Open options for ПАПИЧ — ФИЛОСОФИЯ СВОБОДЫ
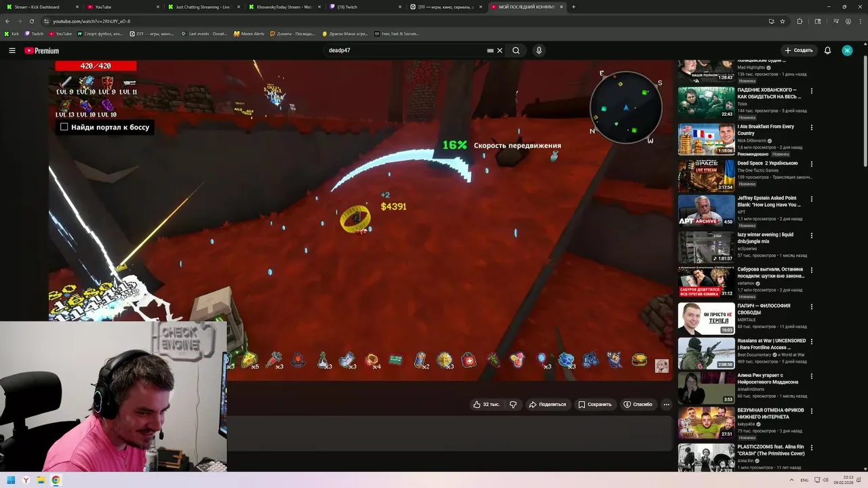The image size is (868, 488). (x=812, y=306)
